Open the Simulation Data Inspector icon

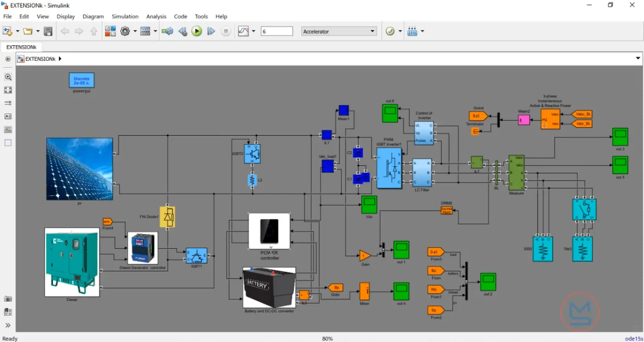[243, 32]
